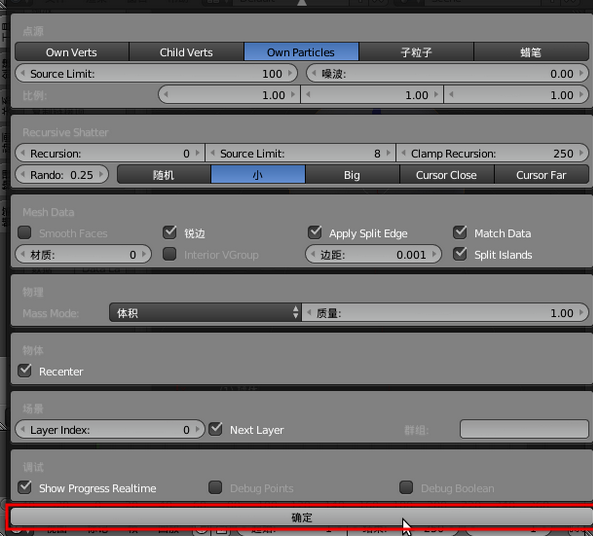Screen dimensions: 593x537
Task: Increase the 材质 material index arrow
Action: tap(144, 255)
